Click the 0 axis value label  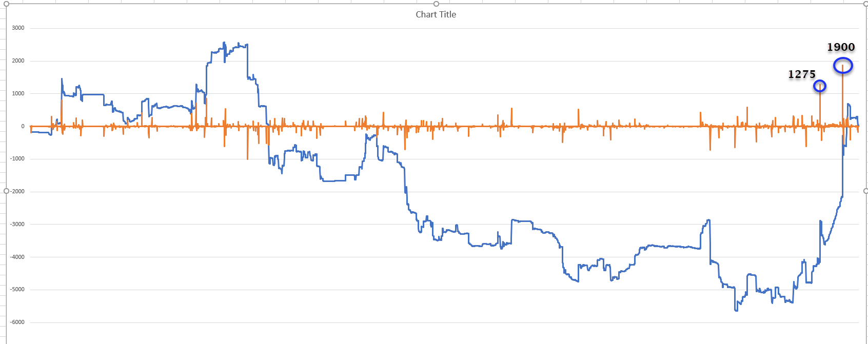23,126
